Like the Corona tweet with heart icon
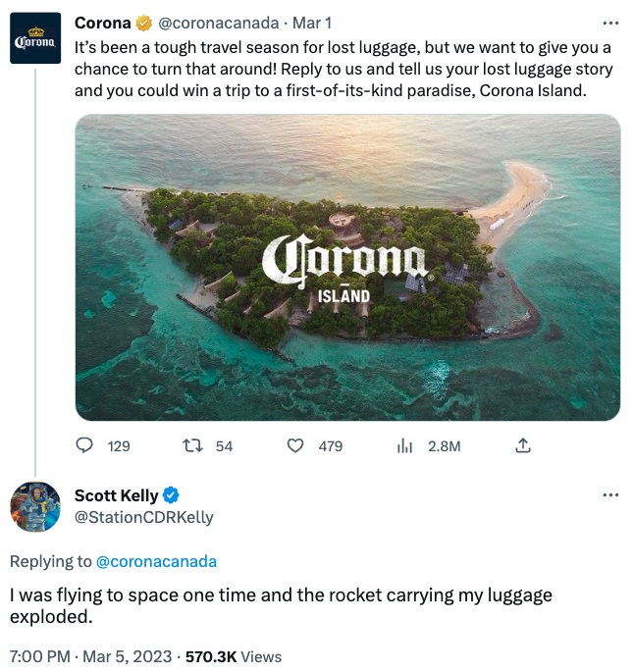The image size is (633, 672). click(x=294, y=445)
